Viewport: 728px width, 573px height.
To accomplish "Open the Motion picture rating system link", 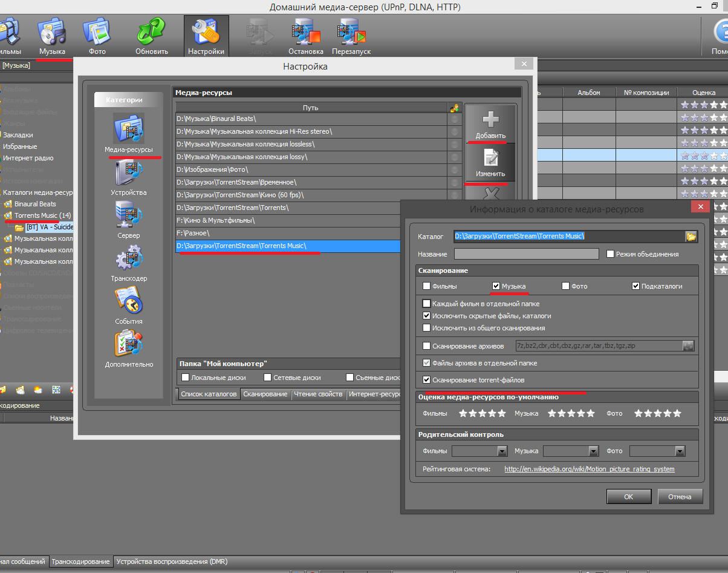I will click(x=589, y=469).
